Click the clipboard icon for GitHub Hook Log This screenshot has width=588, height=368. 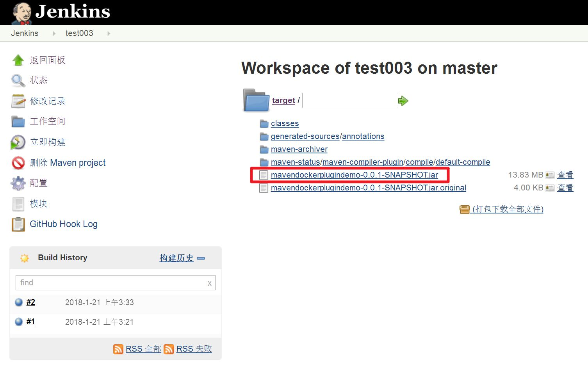[18, 224]
